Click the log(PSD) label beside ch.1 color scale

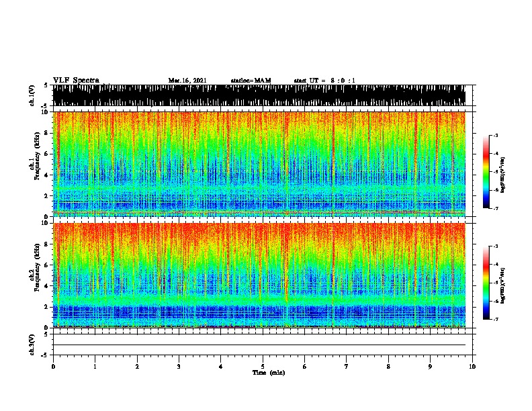[502, 175]
